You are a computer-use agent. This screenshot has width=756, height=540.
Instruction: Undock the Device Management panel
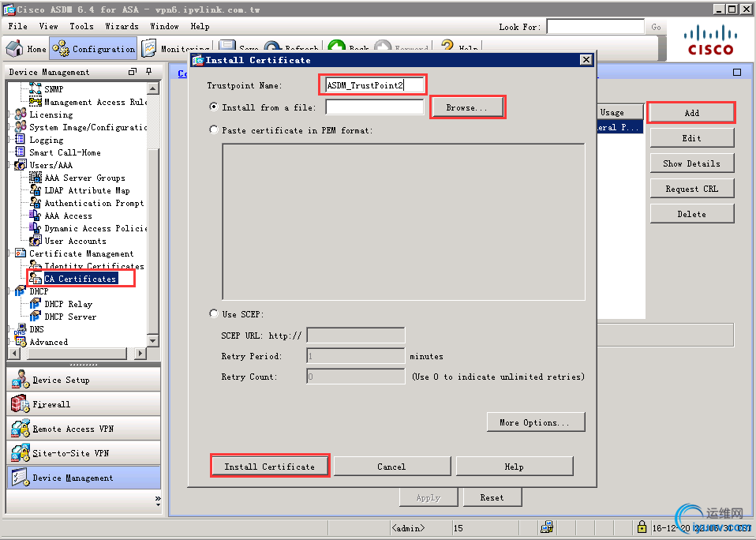pos(132,72)
